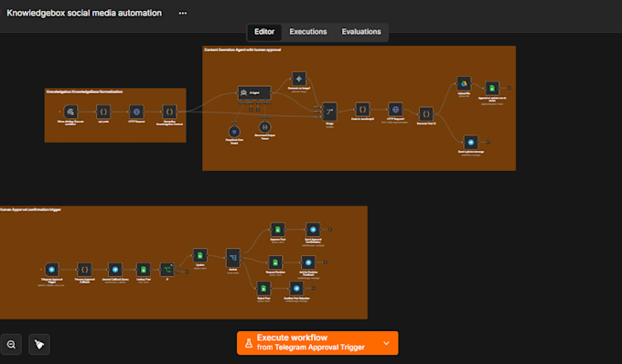622x364 pixels.
Task: Select the HTTP Request node after Code in JavaScript
Action: point(395,109)
